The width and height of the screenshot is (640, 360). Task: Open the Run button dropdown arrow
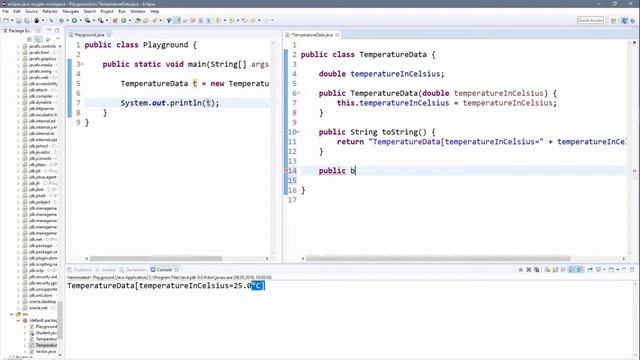click(x=80, y=20)
